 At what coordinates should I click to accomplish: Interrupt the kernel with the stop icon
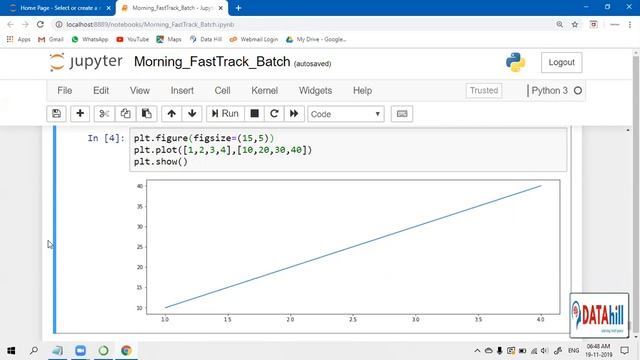pos(254,114)
